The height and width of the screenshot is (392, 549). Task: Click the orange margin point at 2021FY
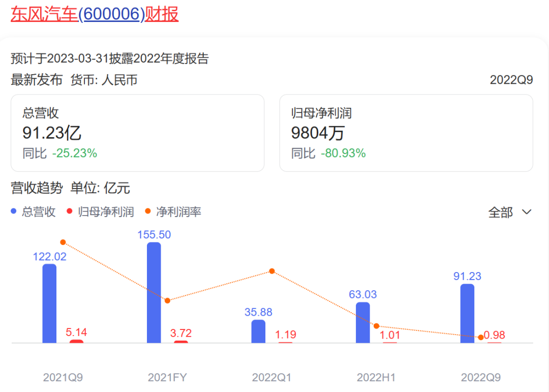[x=168, y=300]
